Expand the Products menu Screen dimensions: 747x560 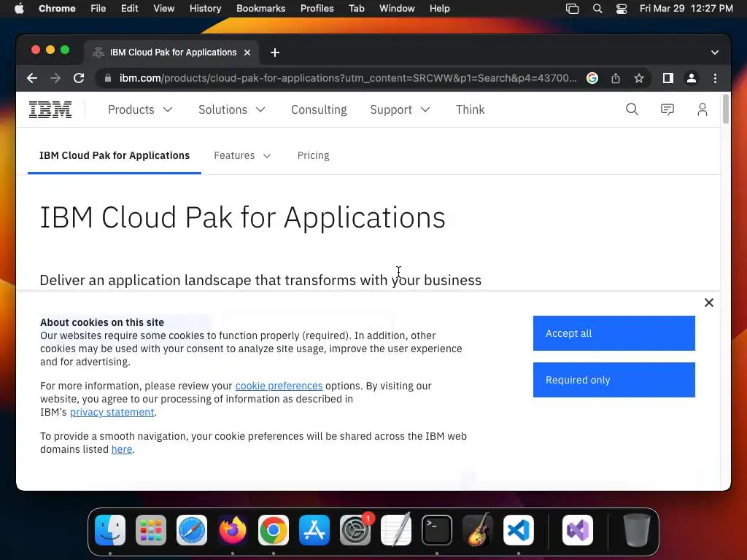(140, 109)
